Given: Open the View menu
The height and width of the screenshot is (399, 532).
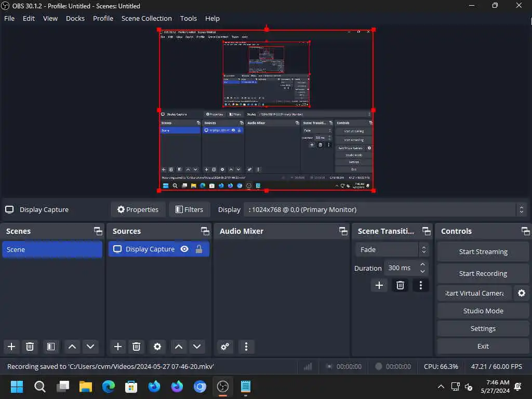Looking at the screenshot, I should [50, 18].
